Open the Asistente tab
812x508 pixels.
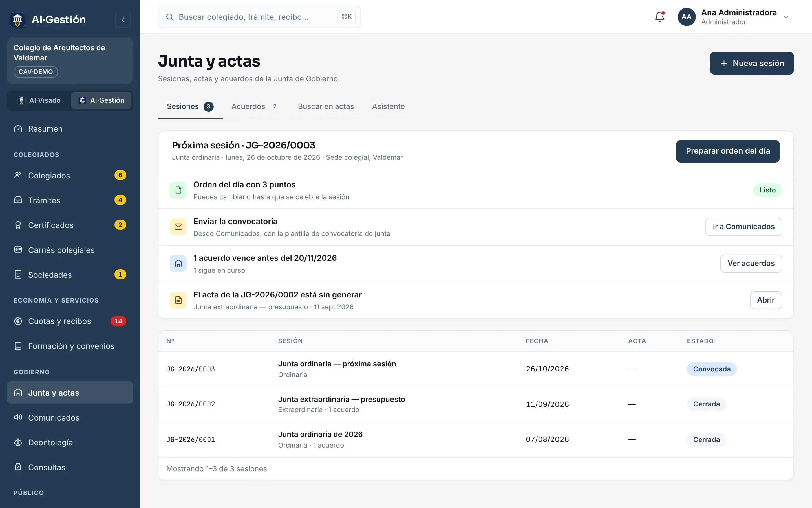point(388,106)
